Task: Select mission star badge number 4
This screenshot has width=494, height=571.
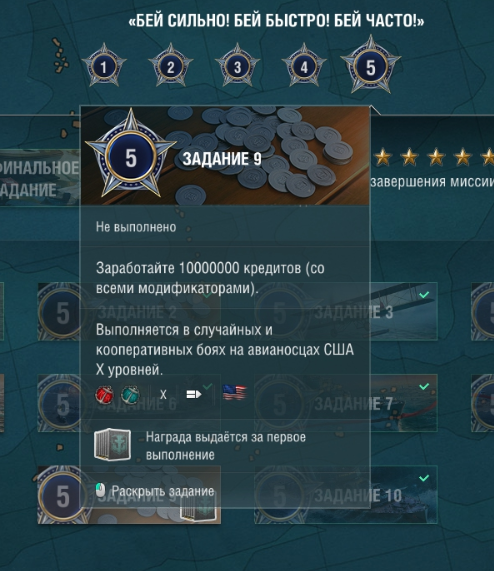Action: click(x=304, y=66)
